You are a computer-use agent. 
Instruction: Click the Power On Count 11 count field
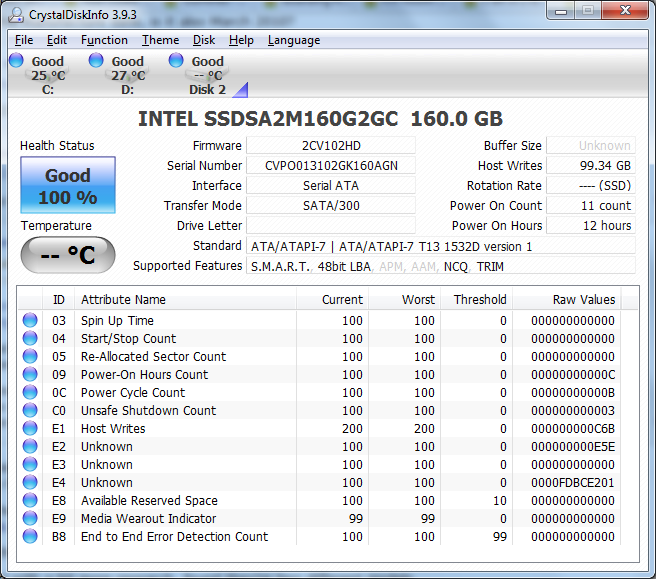point(591,206)
